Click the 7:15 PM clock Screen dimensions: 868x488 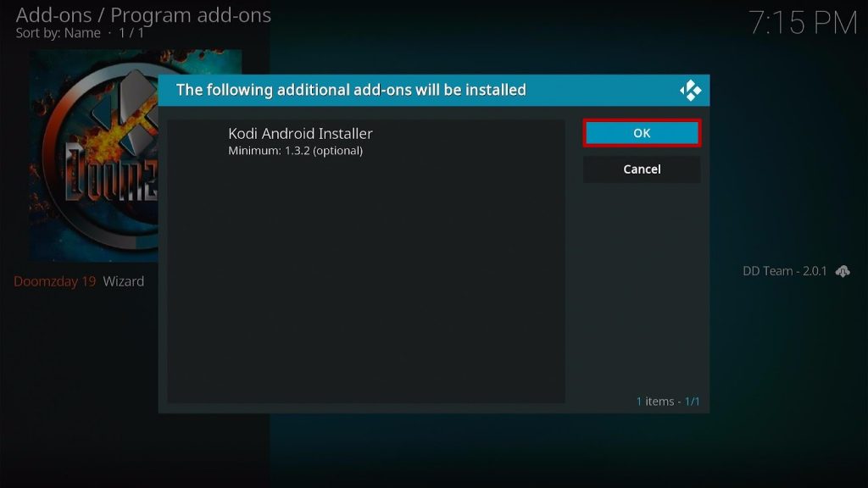[x=803, y=23]
